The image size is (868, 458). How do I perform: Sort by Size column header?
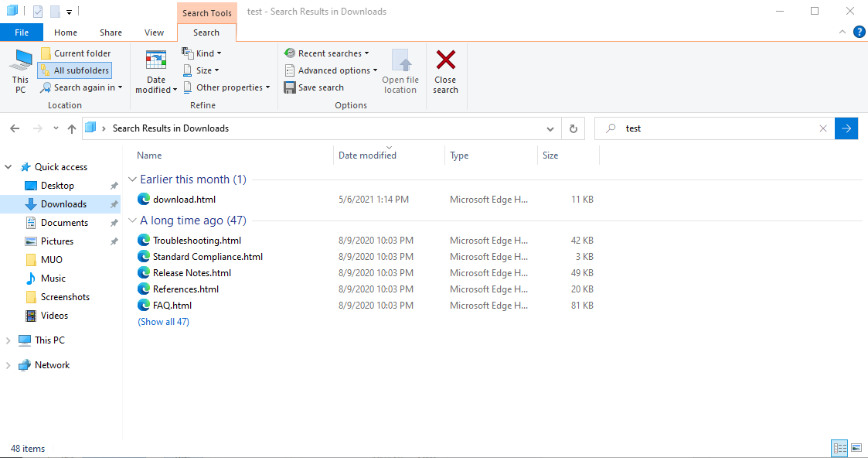point(550,156)
